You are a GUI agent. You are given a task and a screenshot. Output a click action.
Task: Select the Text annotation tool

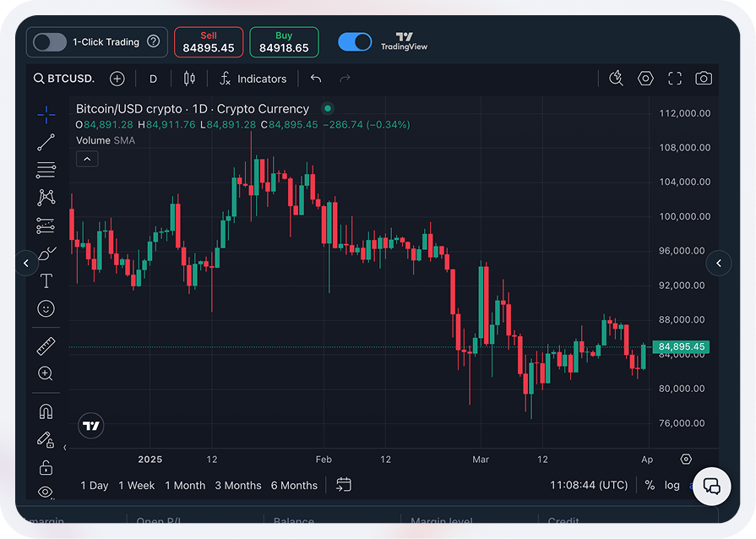coord(46,281)
